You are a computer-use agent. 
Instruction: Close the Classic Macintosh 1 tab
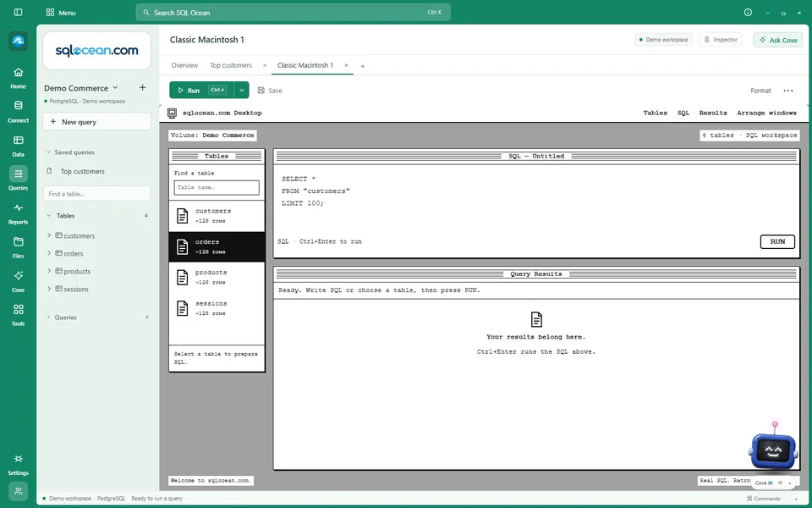click(347, 65)
